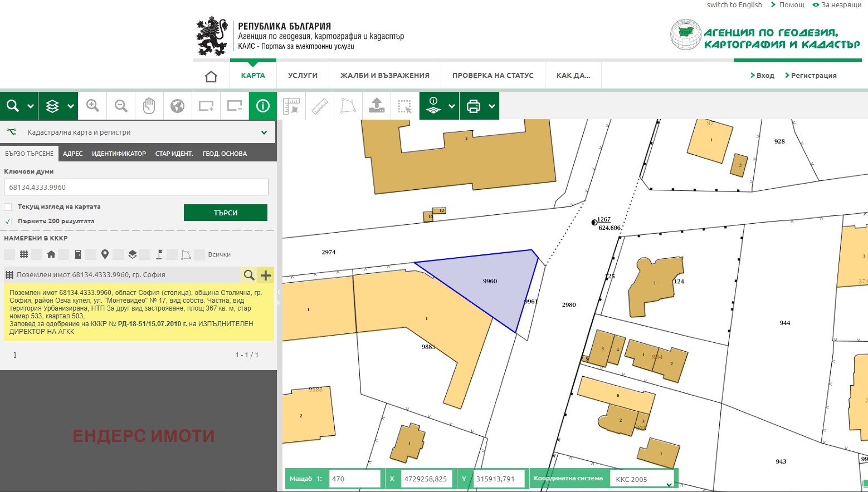Enable the 'Текущ изглед на картата' checkbox

point(8,207)
